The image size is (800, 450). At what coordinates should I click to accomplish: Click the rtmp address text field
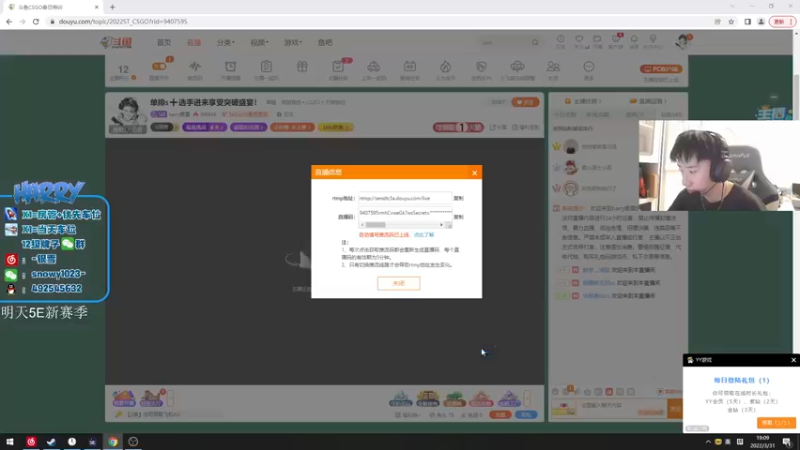405,198
